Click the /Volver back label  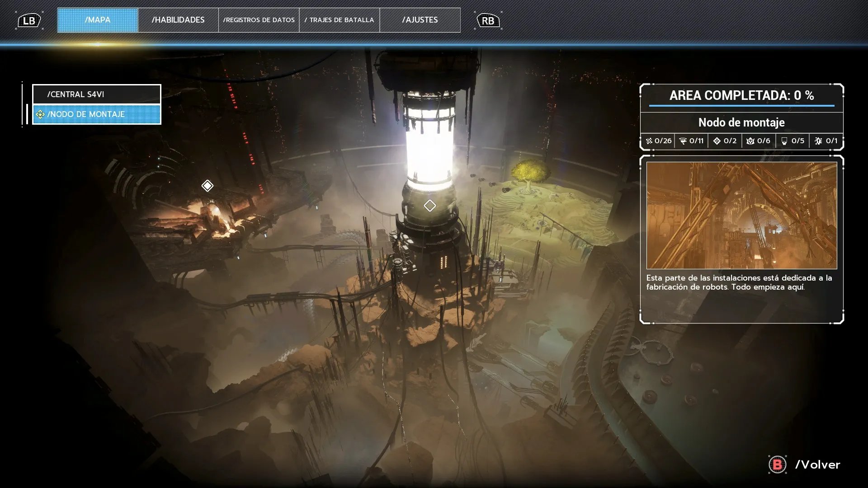[x=817, y=465]
